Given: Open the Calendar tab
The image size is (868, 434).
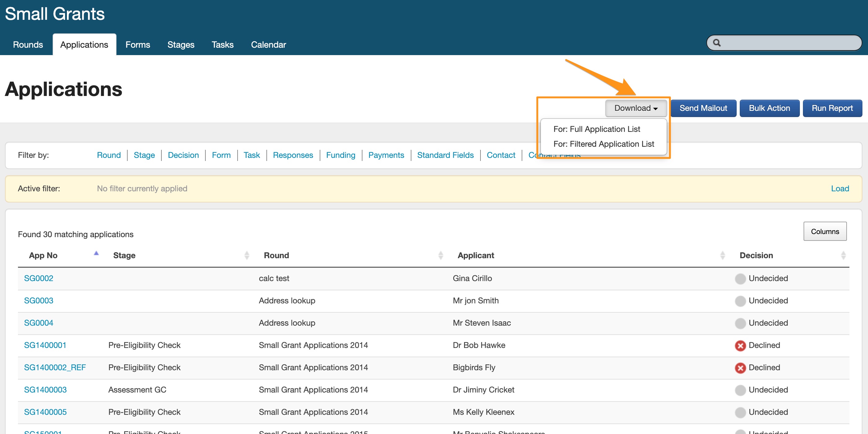Looking at the screenshot, I should coord(268,45).
